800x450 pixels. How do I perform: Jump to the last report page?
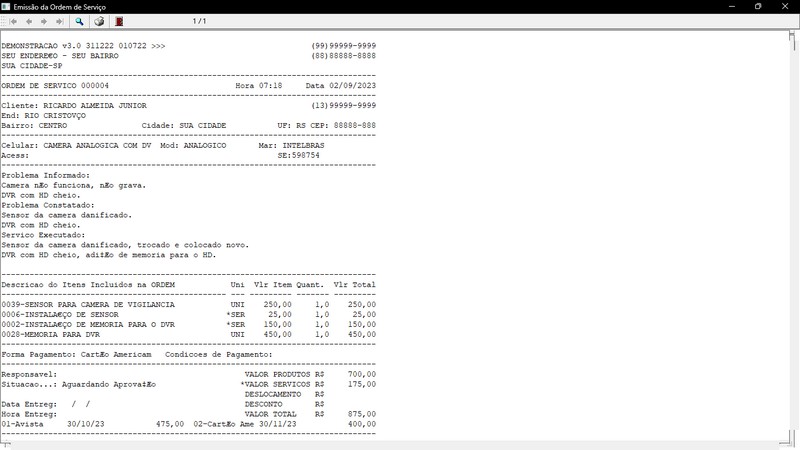click(61, 21)
